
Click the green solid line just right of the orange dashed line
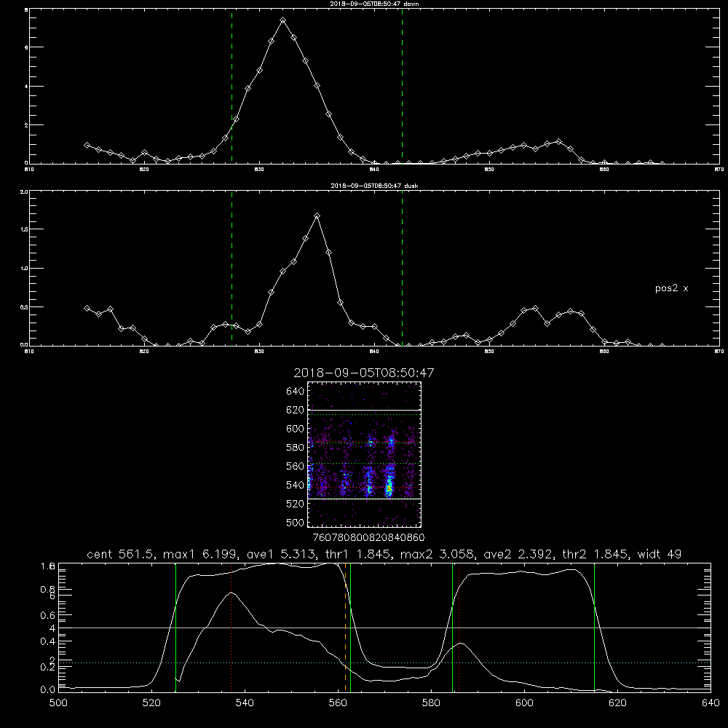click(351, 628)
